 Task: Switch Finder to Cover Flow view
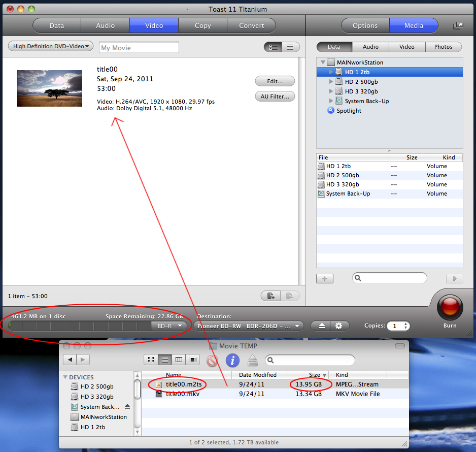pos(193,360)
